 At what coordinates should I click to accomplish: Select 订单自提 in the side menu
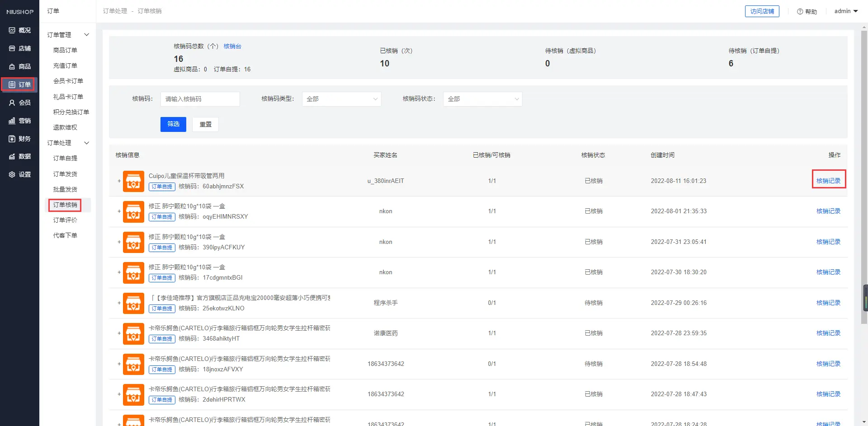point(65,158)
